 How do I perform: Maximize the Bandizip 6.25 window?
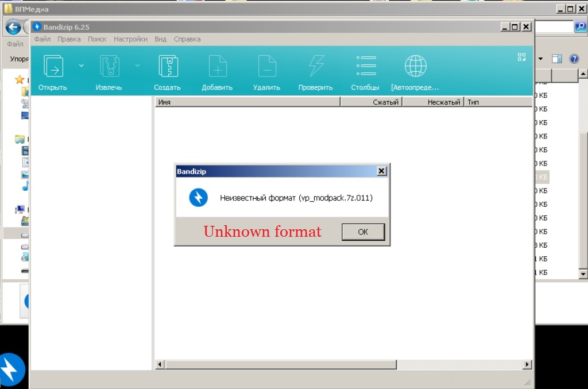pos(515,26)
